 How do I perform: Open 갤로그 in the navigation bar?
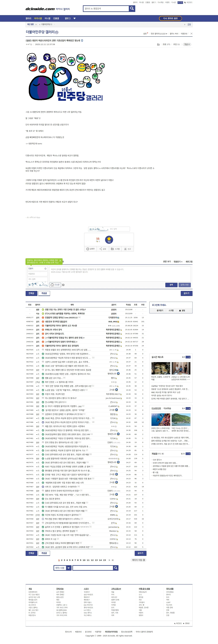68,19
